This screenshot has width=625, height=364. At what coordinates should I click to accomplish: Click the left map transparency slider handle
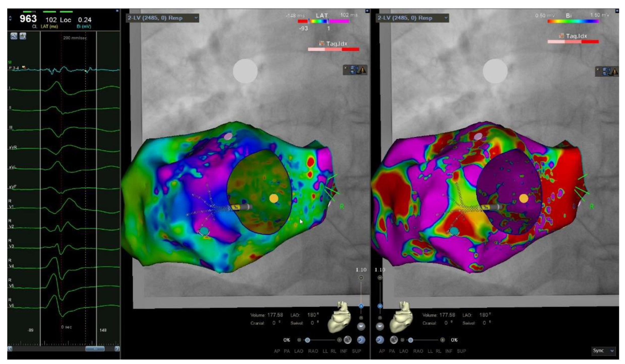click(307, 340)
